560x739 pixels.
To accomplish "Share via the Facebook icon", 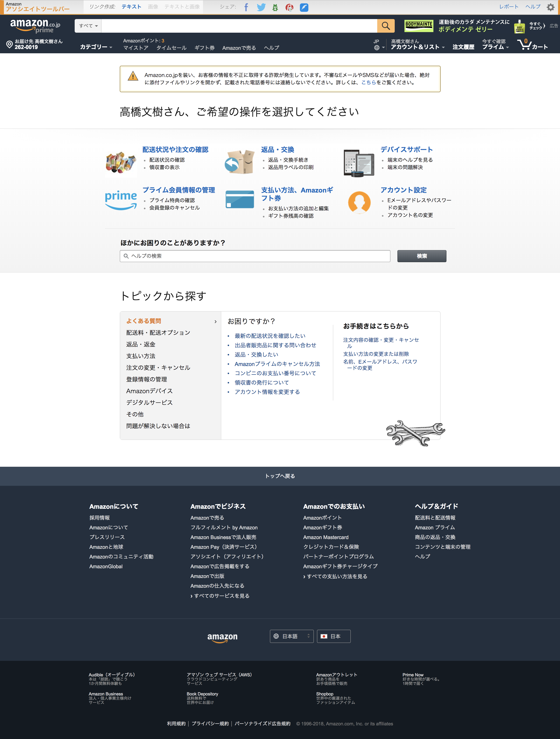I will tap(246, 7).
